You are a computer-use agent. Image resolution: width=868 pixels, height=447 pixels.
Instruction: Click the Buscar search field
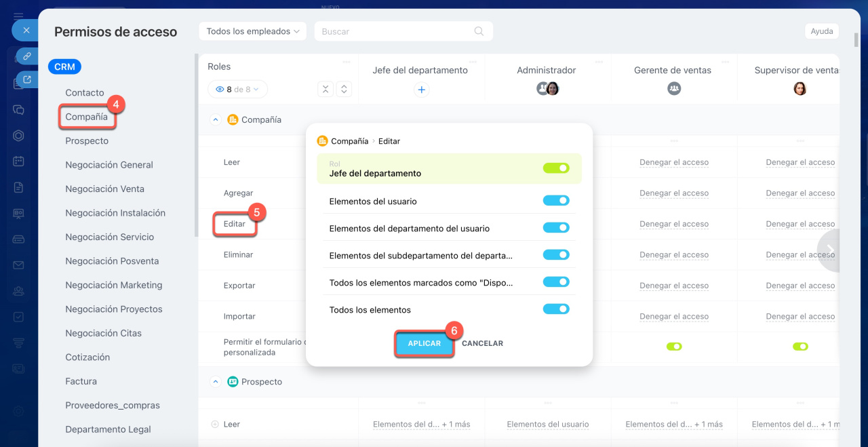pos(393,31)
